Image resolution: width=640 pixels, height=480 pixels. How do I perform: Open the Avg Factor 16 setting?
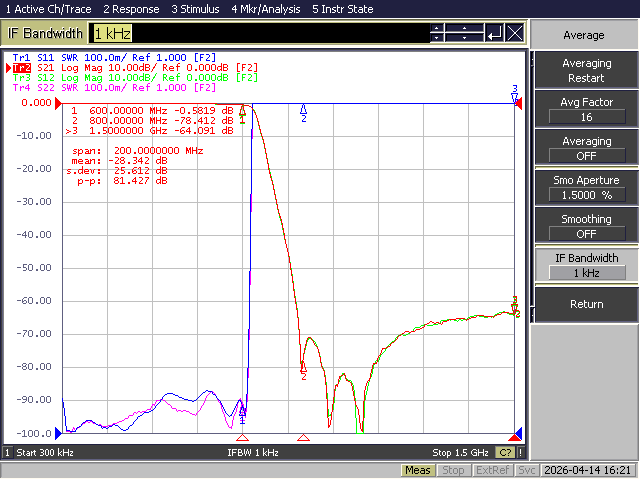[587, 109]
